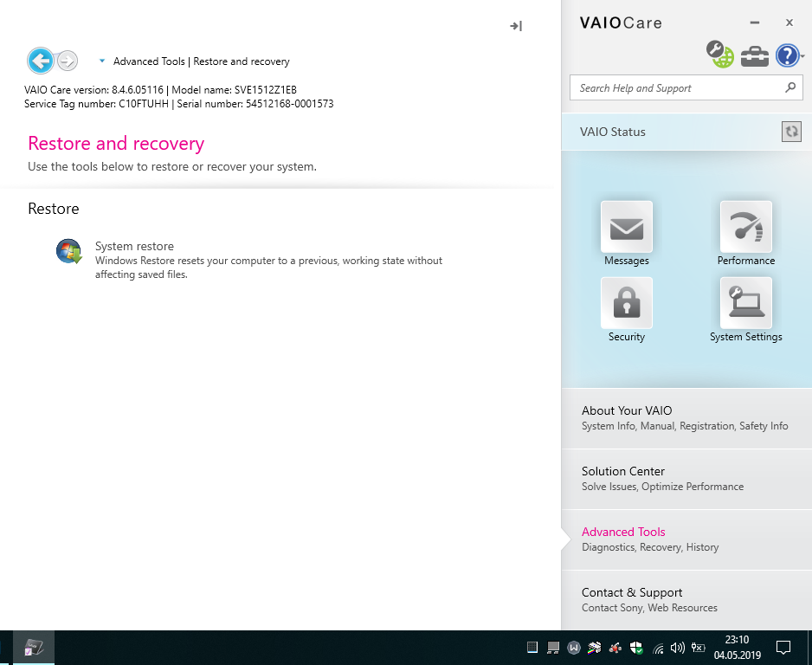Open the taskbar volume speaker icon
This screenshot has height=665, width=812.
pyautogui.click(x=677, y=648)
